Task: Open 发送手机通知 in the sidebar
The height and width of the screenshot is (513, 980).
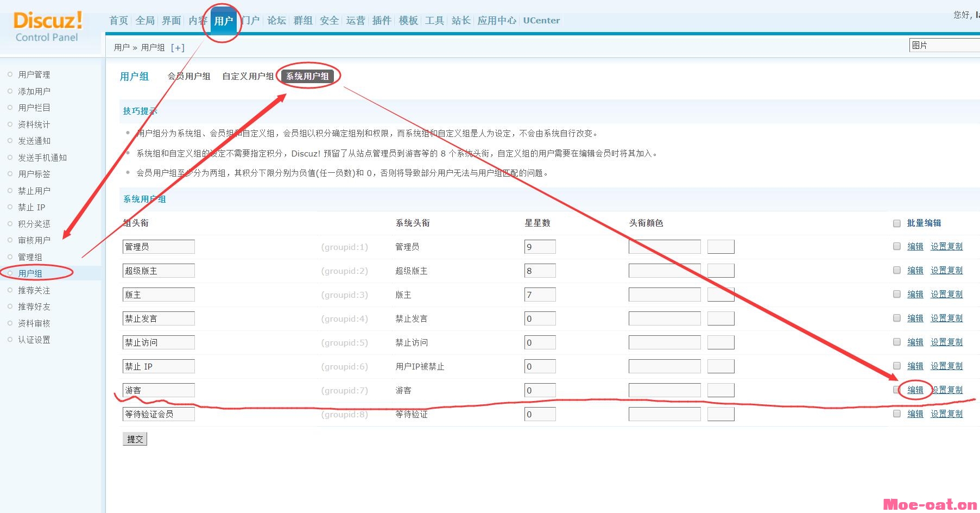Action: click(x=42, y=158)
